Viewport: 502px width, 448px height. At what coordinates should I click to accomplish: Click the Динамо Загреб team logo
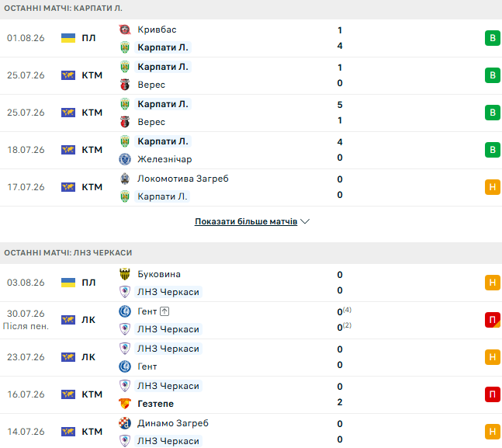click(125, 423)
